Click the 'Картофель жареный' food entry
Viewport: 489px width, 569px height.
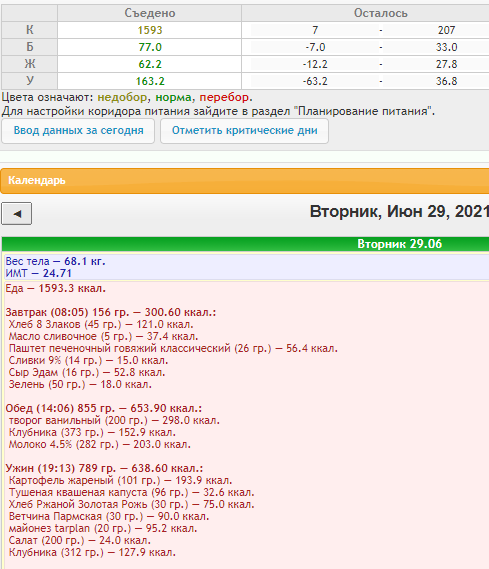point(120,480)
